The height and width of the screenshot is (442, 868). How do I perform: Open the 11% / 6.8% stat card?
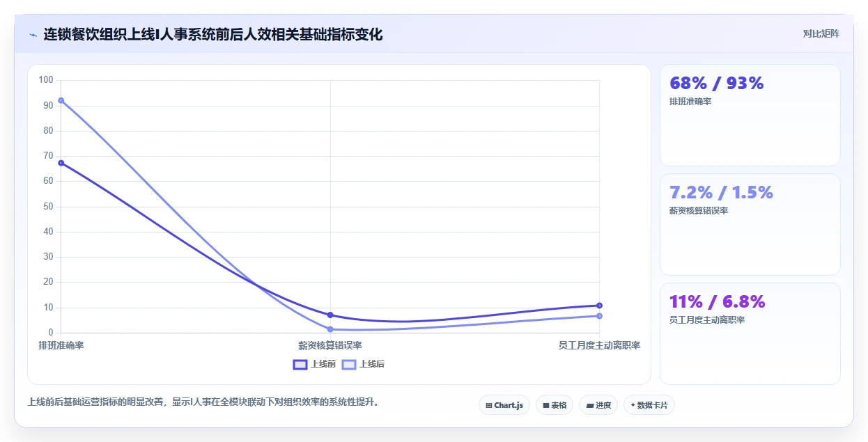tap(750, 333)
